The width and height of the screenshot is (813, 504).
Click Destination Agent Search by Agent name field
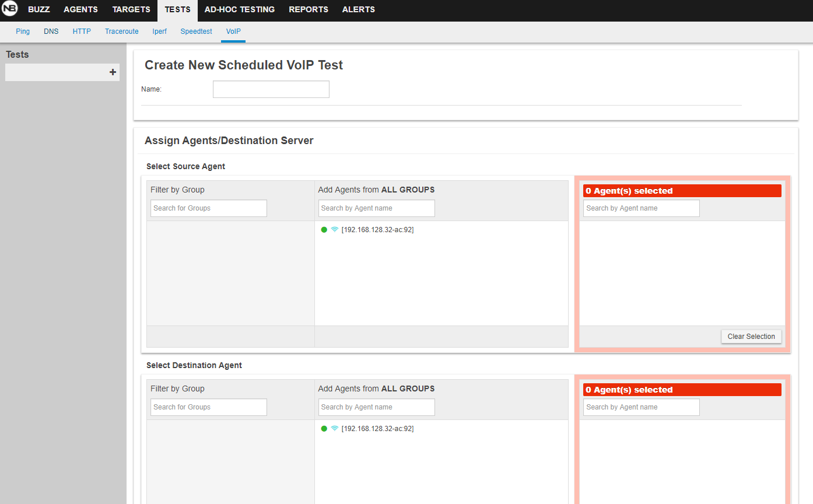tap(377, 407)
